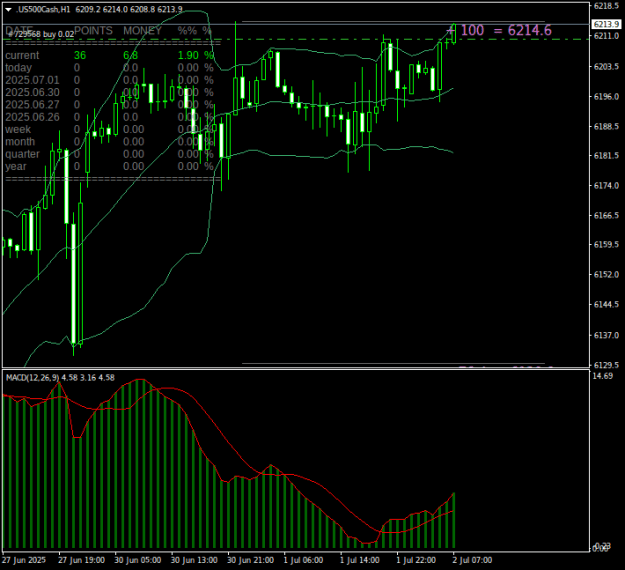Click the 6159.5 price scale label

point(605,245)
